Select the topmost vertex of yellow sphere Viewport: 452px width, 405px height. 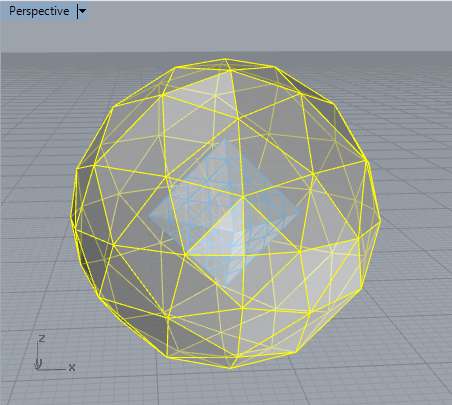pos(226,59)
